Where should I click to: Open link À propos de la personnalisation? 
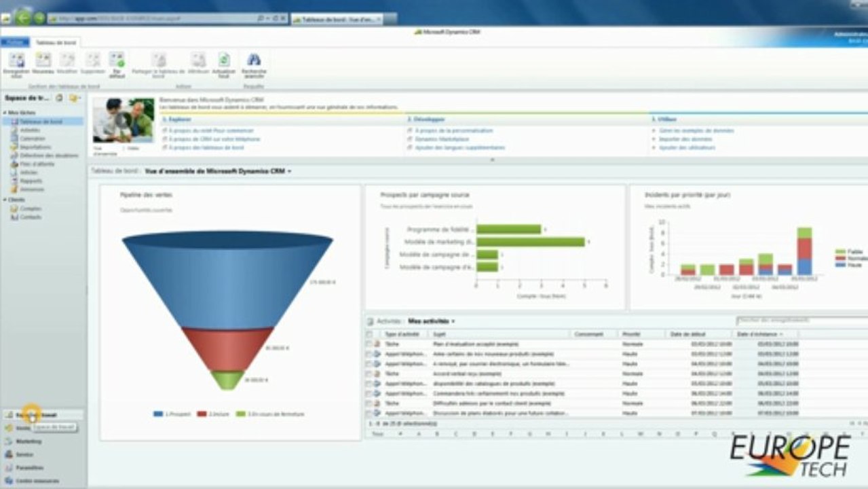(453, 130)
